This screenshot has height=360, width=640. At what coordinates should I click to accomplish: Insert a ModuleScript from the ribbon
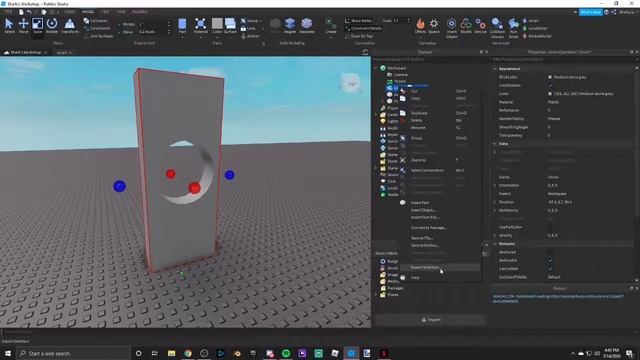(x=537, y=36)
